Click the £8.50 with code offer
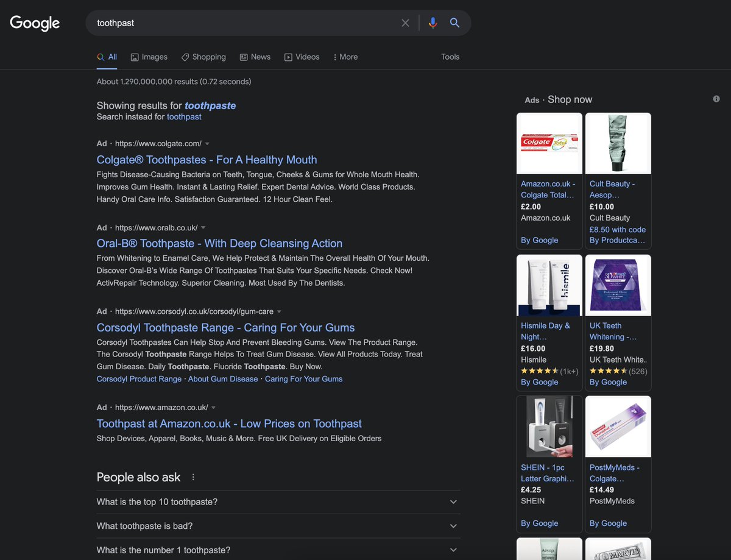731x560 pixels. pos(618,229)
